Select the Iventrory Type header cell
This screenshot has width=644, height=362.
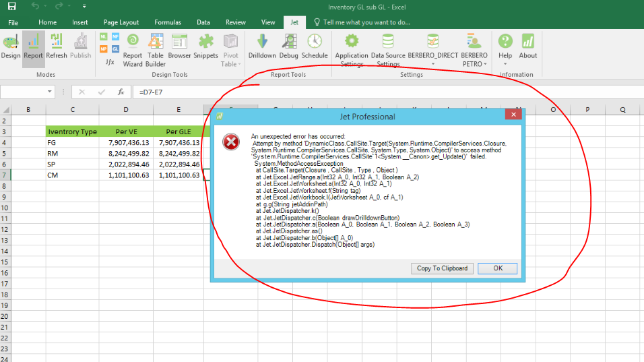[72, 131]
